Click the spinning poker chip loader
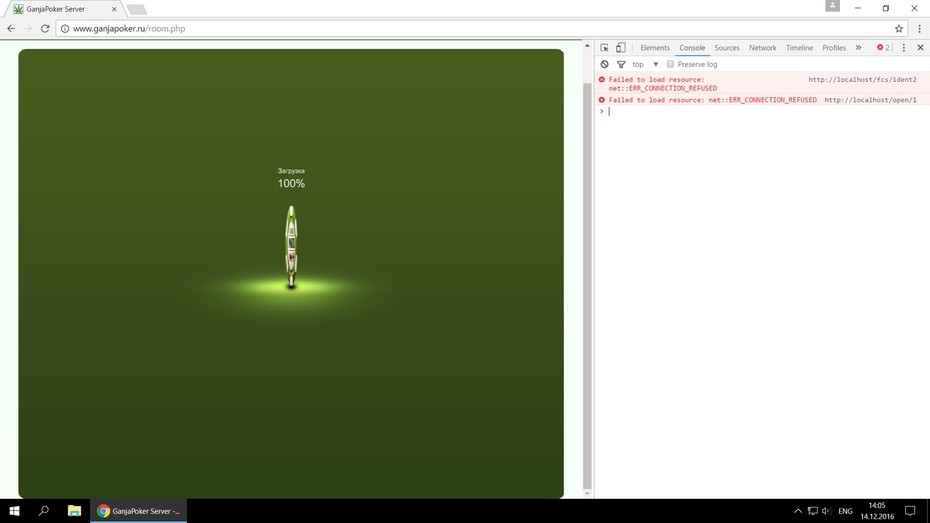The height and width of the screenshot is (523, 930). 291,247
